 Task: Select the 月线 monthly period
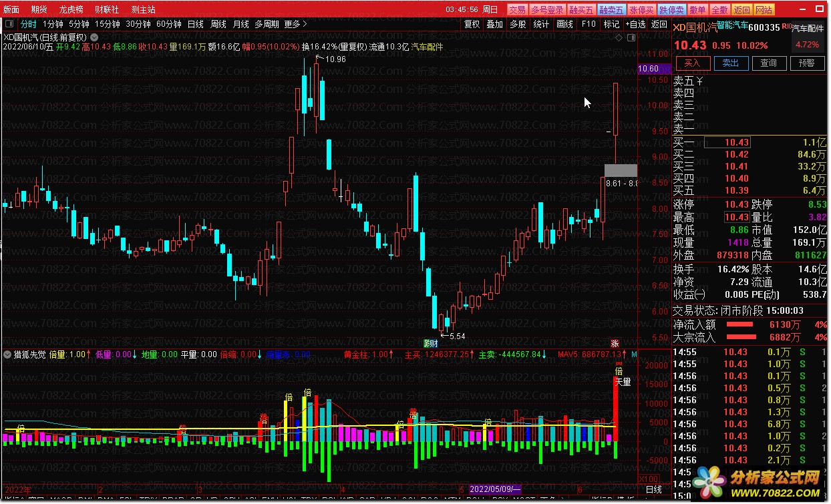click(241, 24)
